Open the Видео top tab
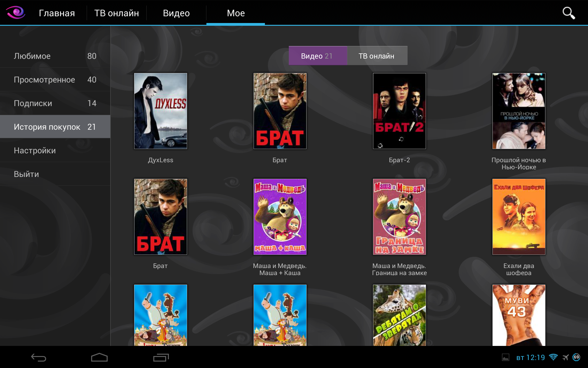 (x=176, y=13)
